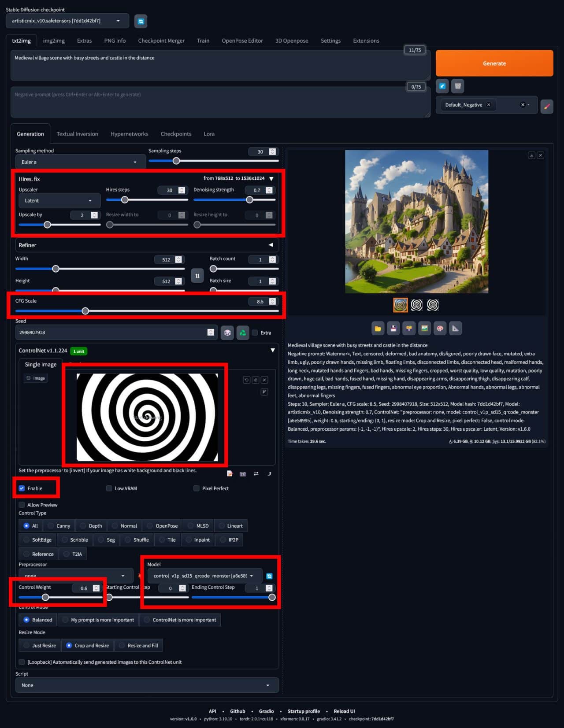
Task: Refresh the Stable Diffusion checkpoint list
Action: [141, 21]
